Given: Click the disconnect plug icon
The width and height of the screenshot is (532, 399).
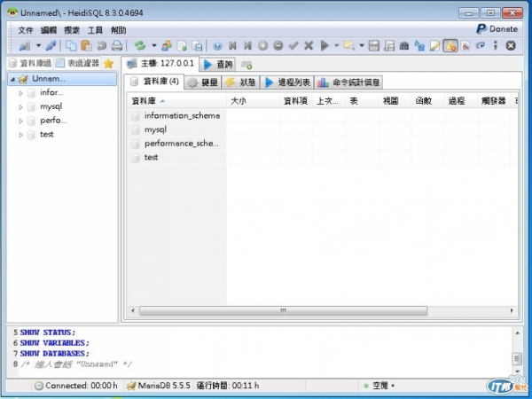Looking at the screenshot, I should coord(51,45).
